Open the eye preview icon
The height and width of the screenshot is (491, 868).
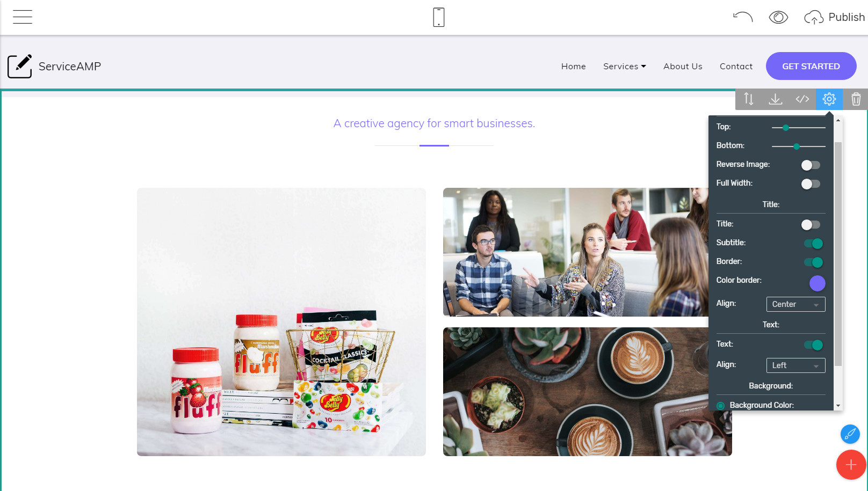[x=778, y=17]
